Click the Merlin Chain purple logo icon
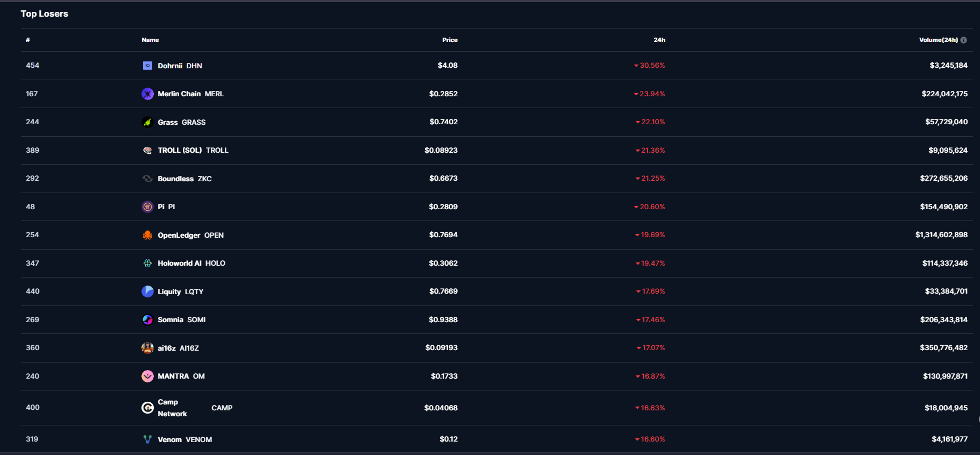This screenshot has height=455, width=980. tap(147, 94)
